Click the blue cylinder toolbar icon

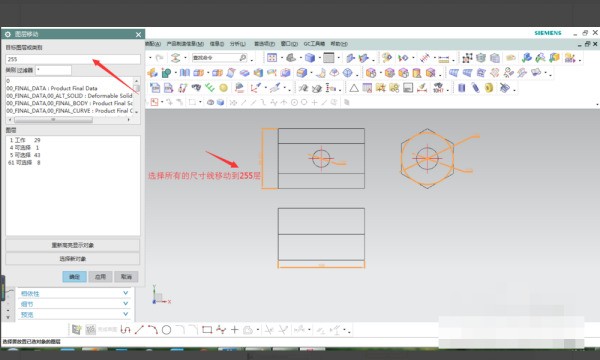coord(461,88)
